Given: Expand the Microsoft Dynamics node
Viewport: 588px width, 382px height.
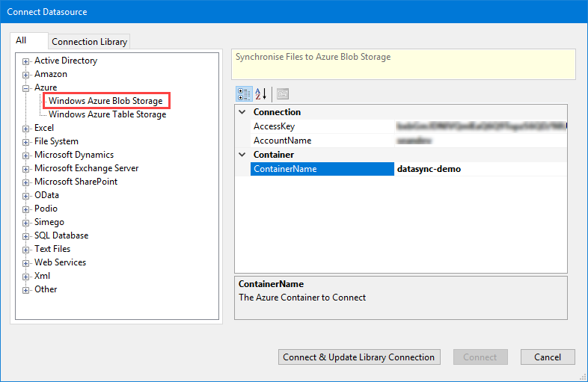Looking at the screenshot, I should click(x=25, y=156).
